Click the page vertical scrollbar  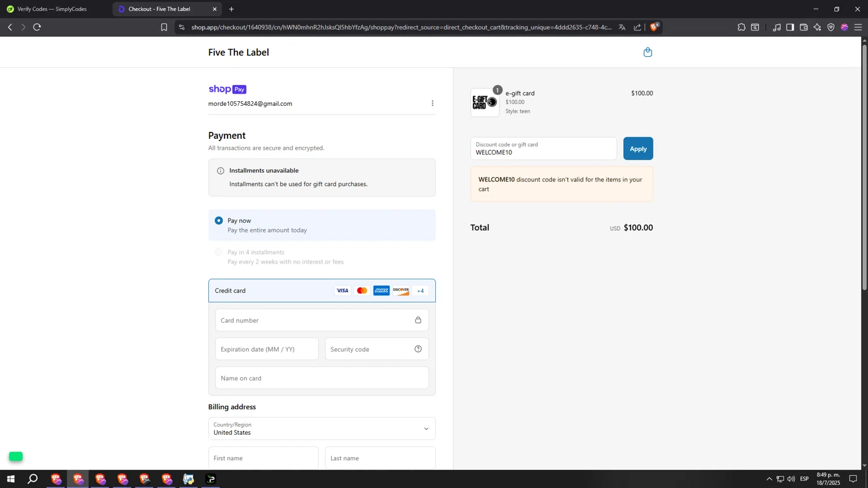tap(865, 168)
